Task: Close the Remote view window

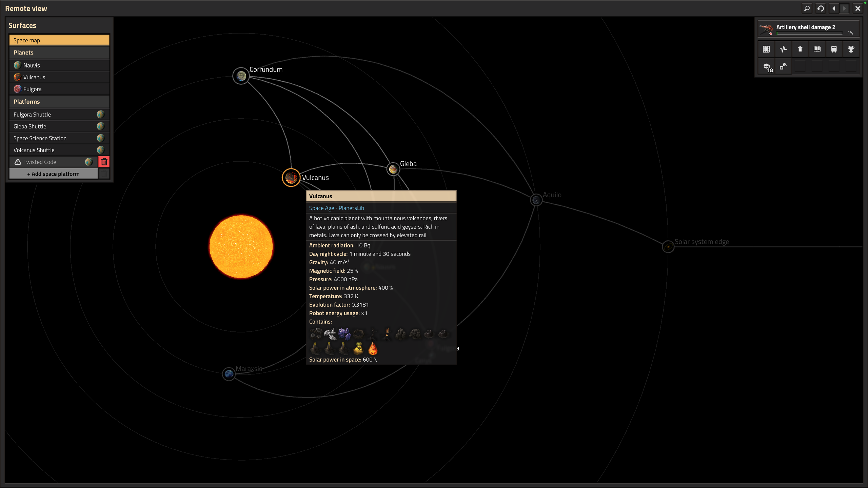Action: (857, 8)
